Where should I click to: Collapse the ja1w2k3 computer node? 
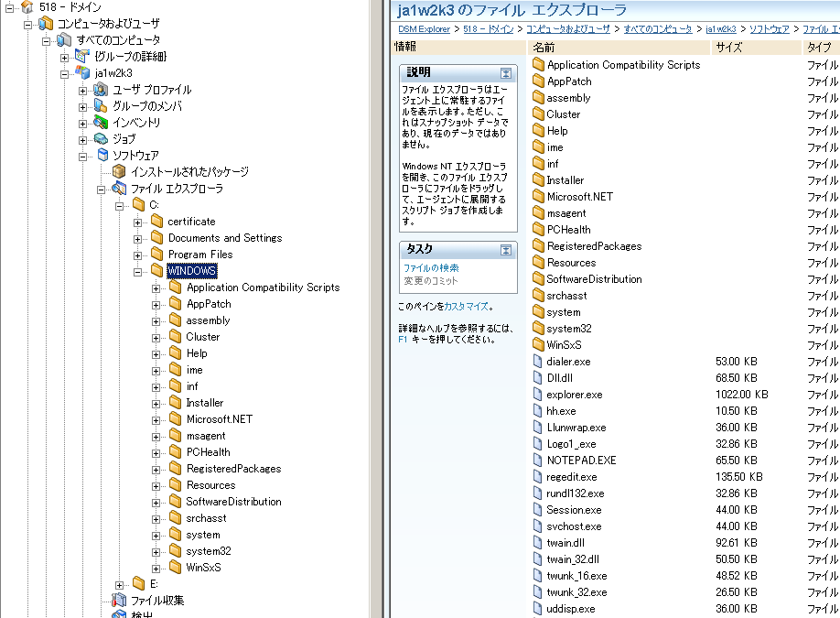64,74
